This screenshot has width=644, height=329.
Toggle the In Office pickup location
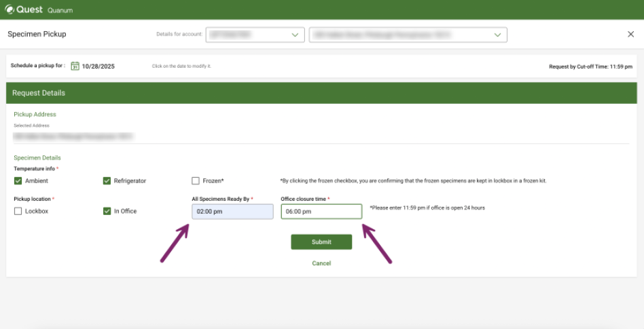[x=107, y=211]
